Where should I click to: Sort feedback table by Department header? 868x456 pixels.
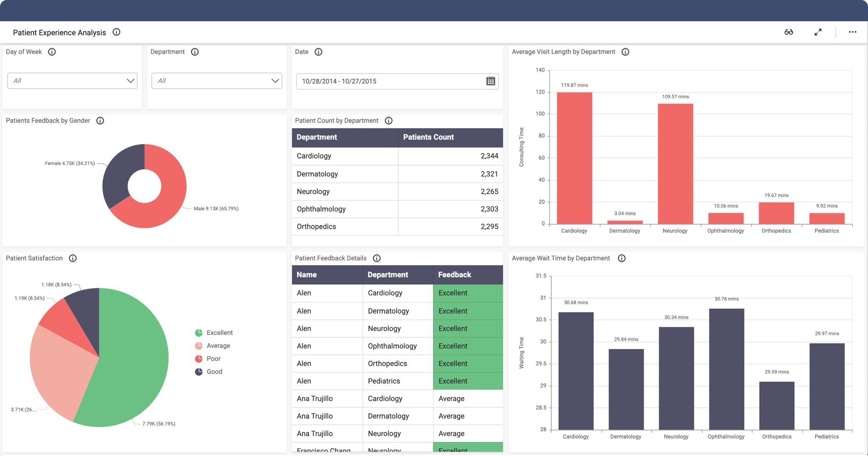tap(398, 275)
